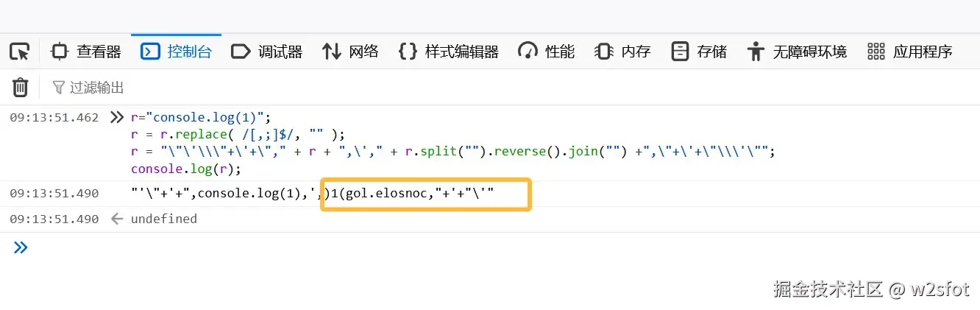Click the console.log(r); code line
The image size is (980, 310).
point(185,169)
